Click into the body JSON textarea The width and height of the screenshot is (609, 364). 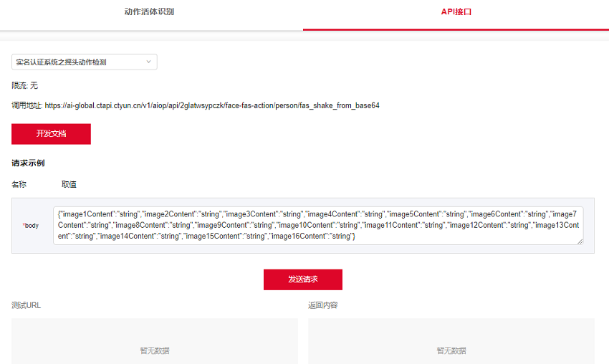point(318,225)
